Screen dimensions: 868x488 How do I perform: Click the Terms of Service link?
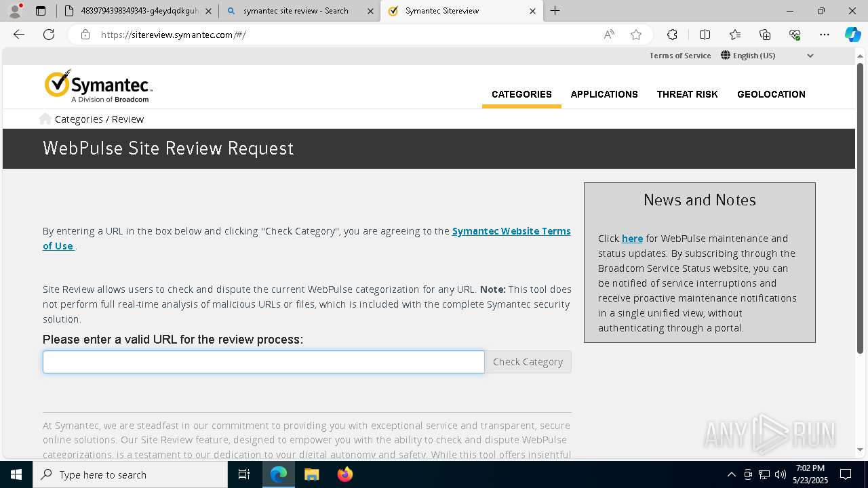[680, 56]
